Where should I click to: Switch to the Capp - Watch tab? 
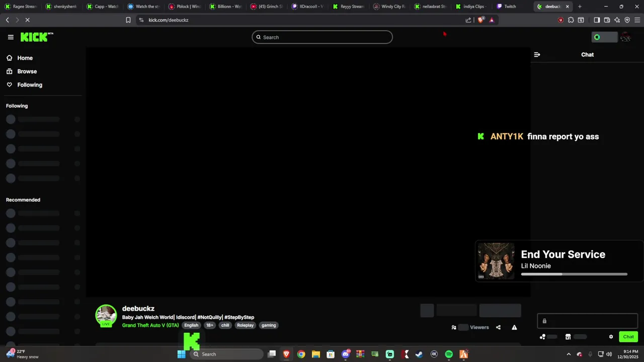[x=103, y=7]
